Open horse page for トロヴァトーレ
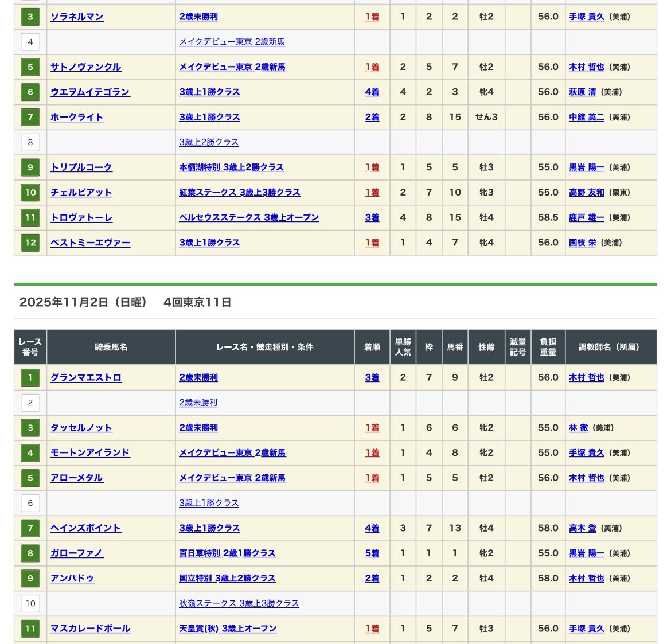Viewport: 671px width, 644px height. (x=81, y=217)
